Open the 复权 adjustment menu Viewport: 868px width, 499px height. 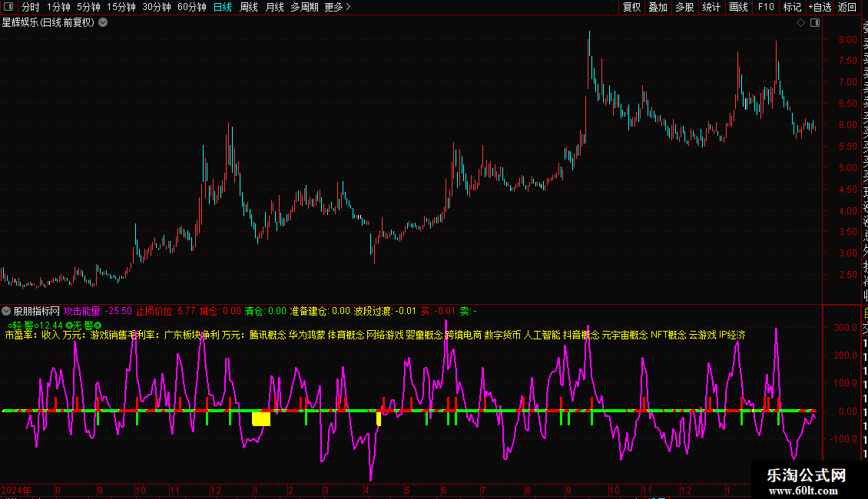(x=631, y=7)
